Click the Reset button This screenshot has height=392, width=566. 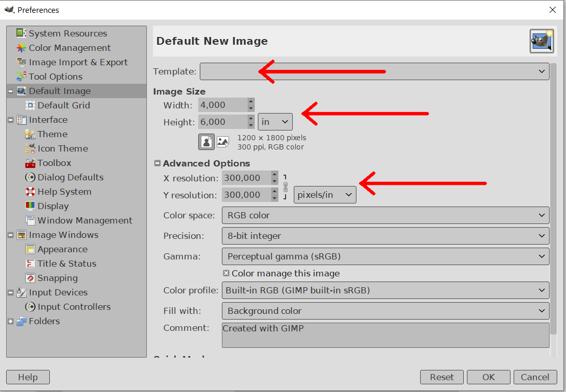tap(442, 377)
